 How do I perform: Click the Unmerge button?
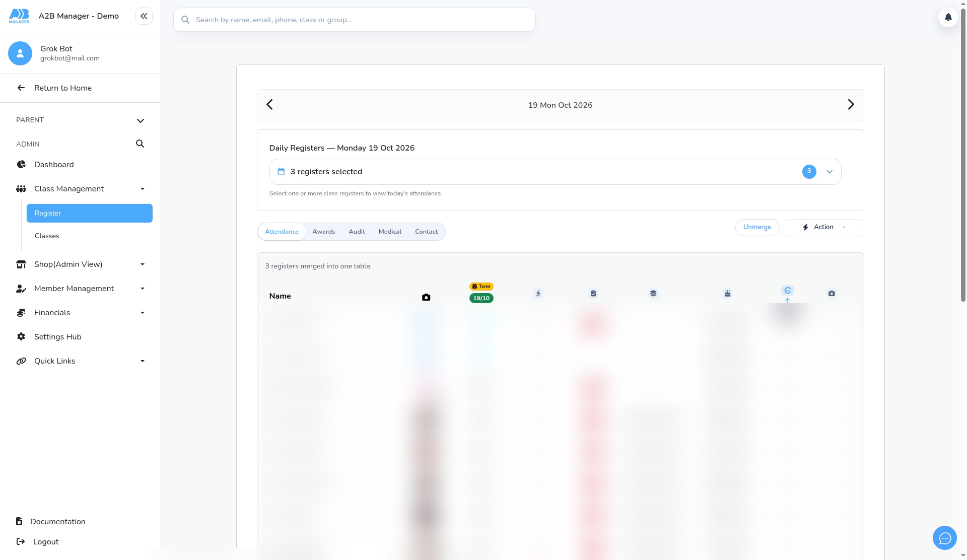point(757,227)
